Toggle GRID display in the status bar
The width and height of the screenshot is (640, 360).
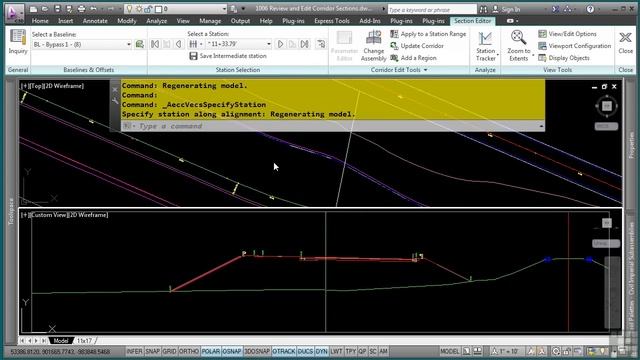169,351
